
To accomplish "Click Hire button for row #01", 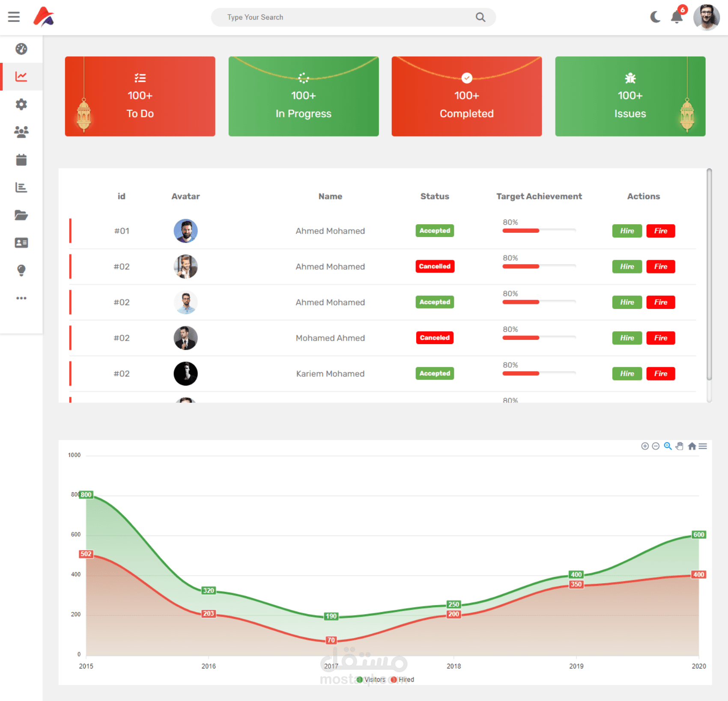I will click(627, 231).
